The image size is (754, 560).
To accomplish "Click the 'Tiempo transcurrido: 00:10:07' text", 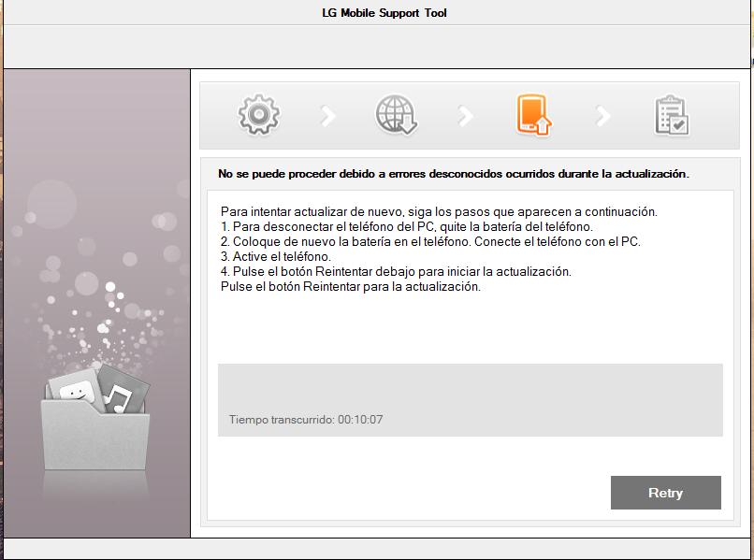I will point(306,420).
